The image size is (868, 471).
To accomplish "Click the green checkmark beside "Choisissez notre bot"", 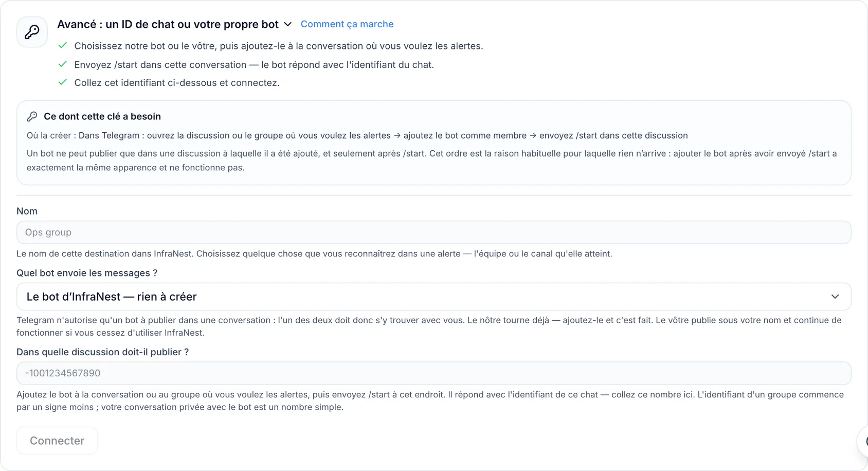I will 63,46.
